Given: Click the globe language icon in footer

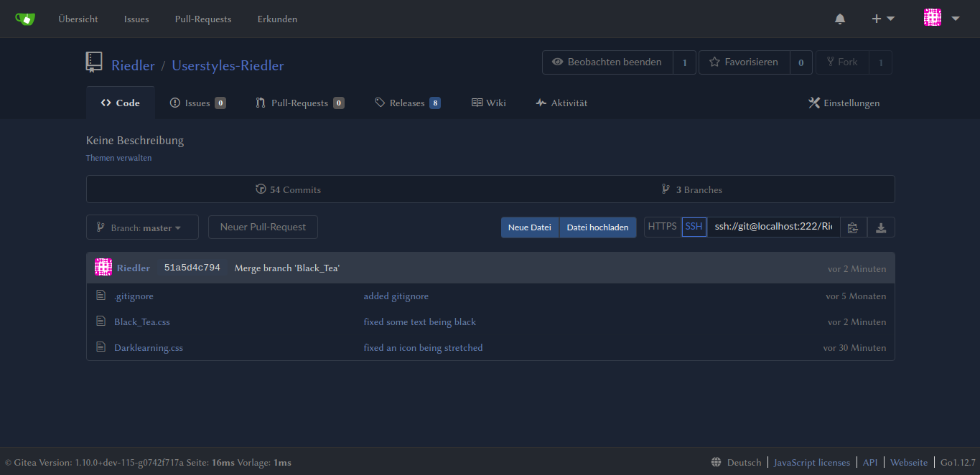Looking at the screenshot, I should (x=717, y=462).
